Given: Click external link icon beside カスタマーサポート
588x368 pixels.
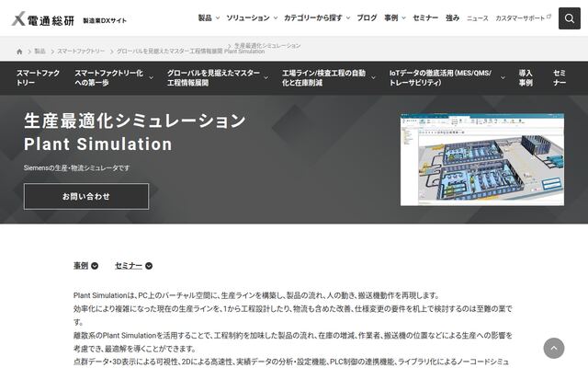Looking at the screenshot, I should pos(549,17).
